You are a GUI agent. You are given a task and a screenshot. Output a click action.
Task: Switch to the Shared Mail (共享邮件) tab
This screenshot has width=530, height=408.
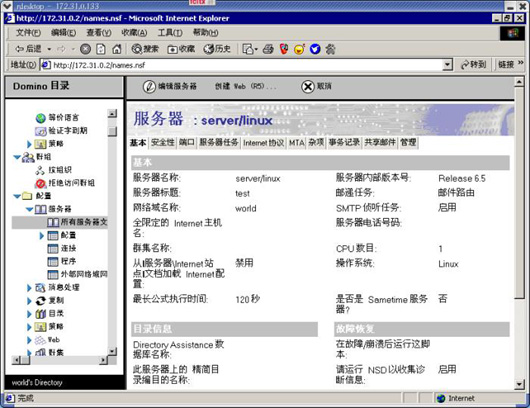(380, 142)
